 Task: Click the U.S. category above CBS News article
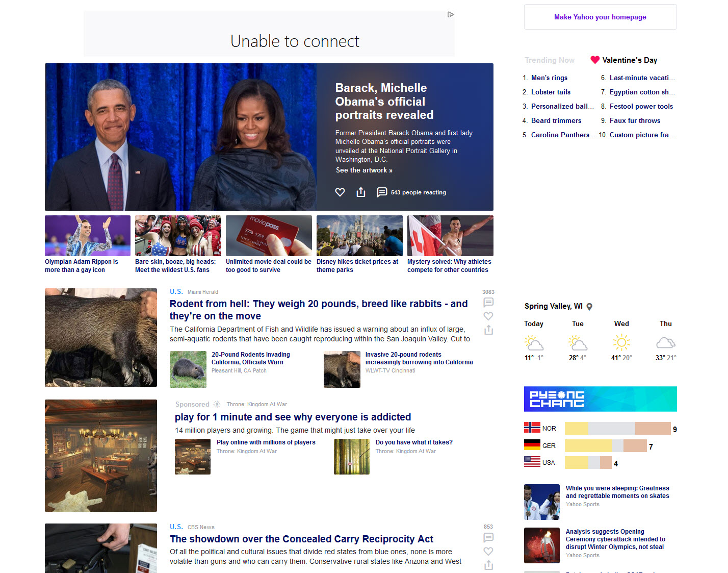click(x=176, y=527)
